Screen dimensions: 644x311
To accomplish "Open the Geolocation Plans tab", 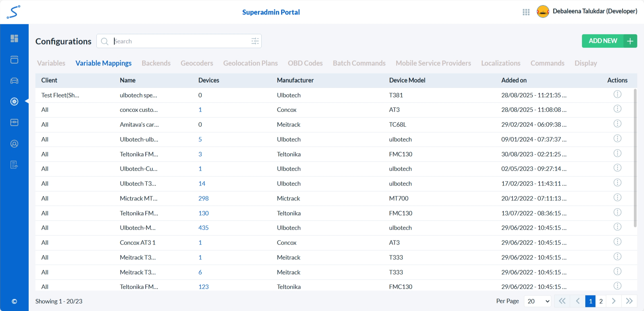I will click(250, 63).
